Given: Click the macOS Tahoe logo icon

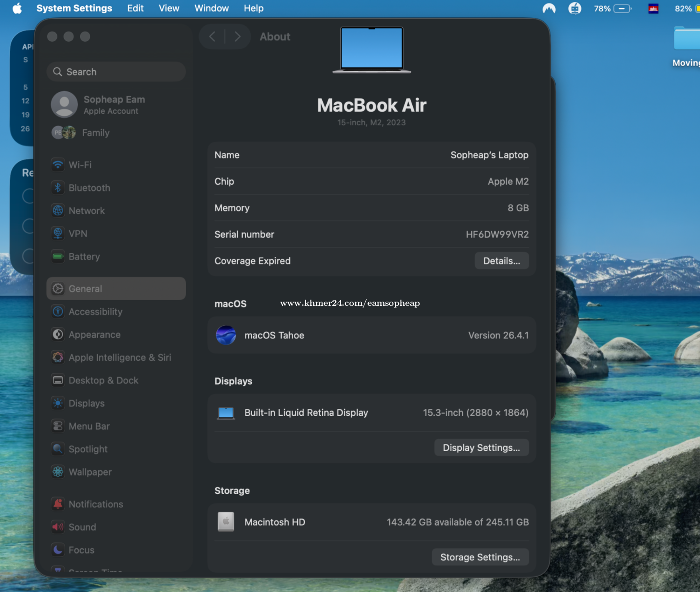Looking at the screenshot, I should 226,335.
